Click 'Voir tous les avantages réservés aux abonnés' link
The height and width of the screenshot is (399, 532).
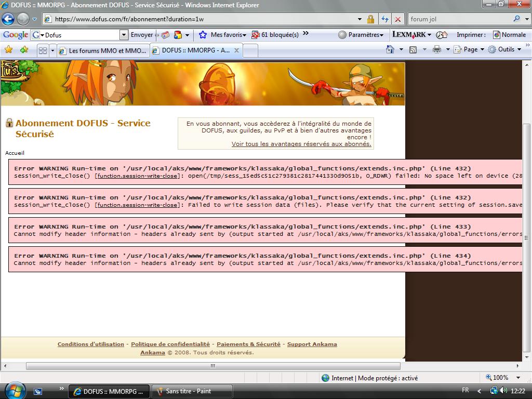[x=301, y=144]
